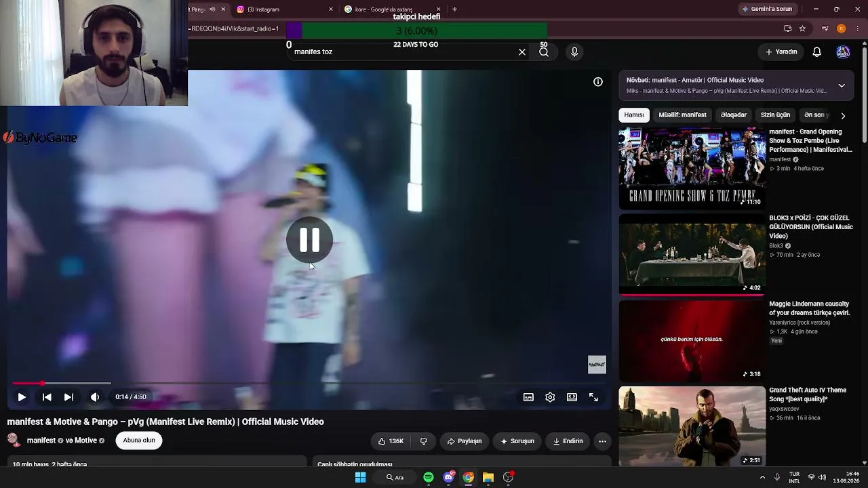Image resolution: width=868 pixels, height=488 pixels.
Task: Click the video progress bar's red scrubber
Action: [x=42, y=384]
